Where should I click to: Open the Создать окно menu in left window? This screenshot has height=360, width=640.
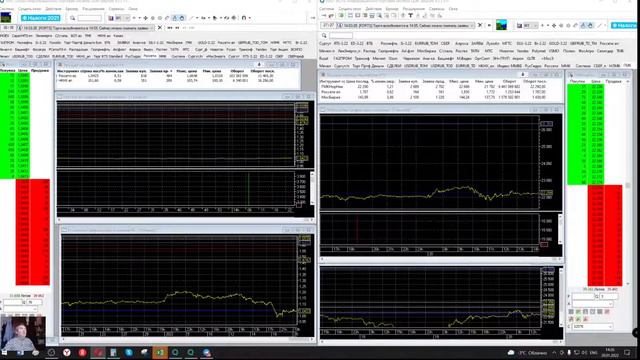click(29, 9)
